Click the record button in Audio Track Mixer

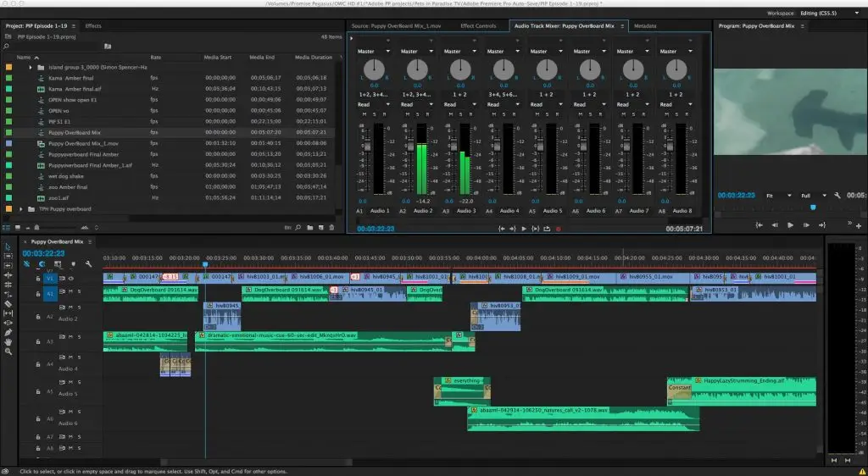pyautogui.click(x=558, y=229)
